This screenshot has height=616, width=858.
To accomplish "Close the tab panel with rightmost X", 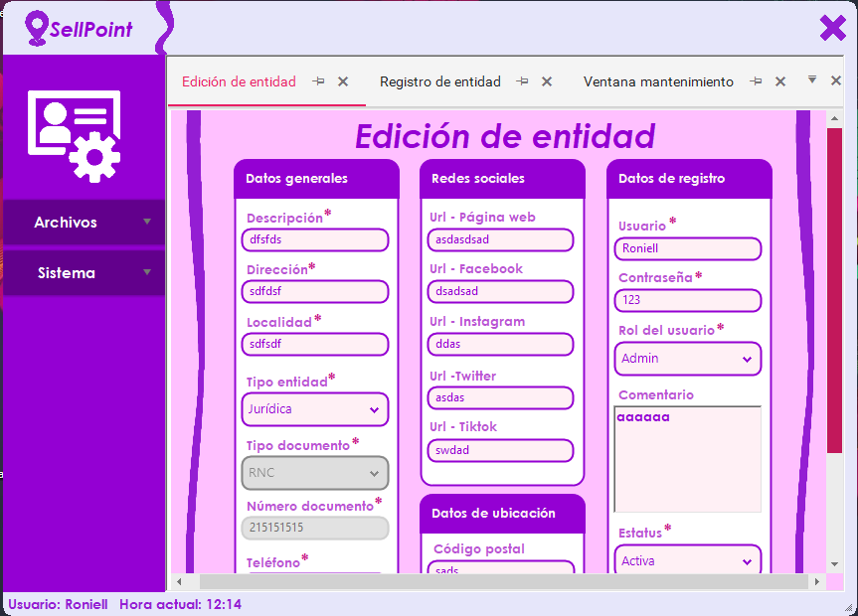I will (x=835, y=80).
